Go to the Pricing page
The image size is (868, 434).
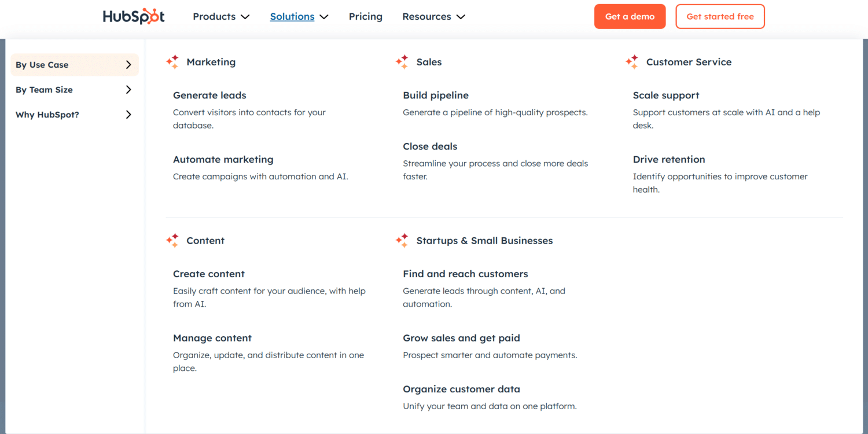tap(366, 17)
